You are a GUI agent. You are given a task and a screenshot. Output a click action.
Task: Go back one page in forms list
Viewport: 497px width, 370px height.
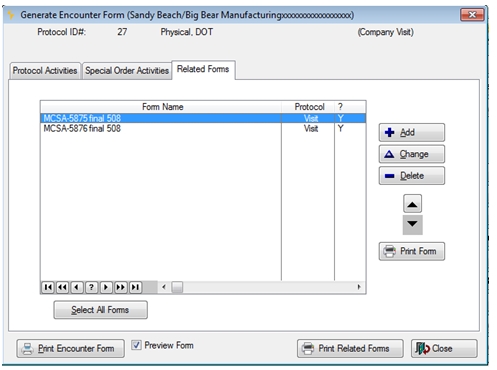(x=62, y=287)
